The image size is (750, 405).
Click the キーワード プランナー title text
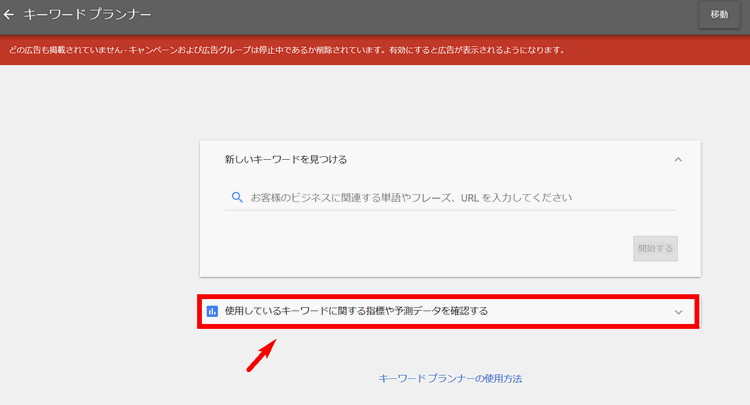87,15
